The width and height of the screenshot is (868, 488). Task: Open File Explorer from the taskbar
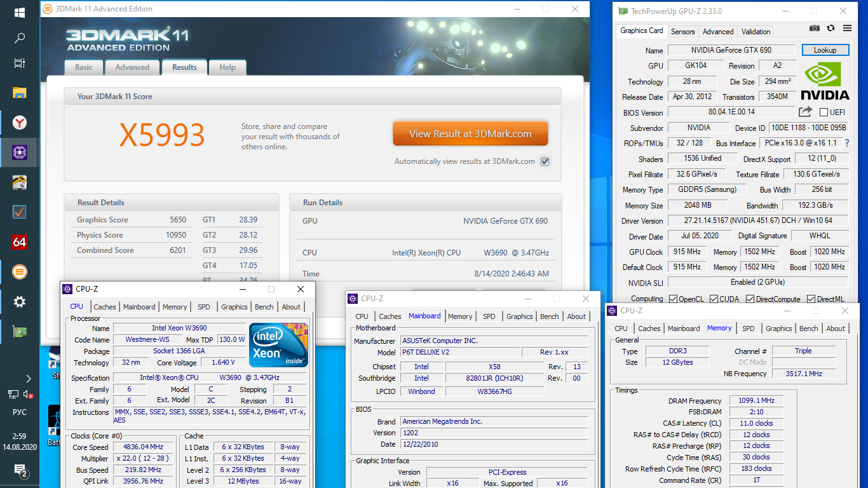point(19,93)
